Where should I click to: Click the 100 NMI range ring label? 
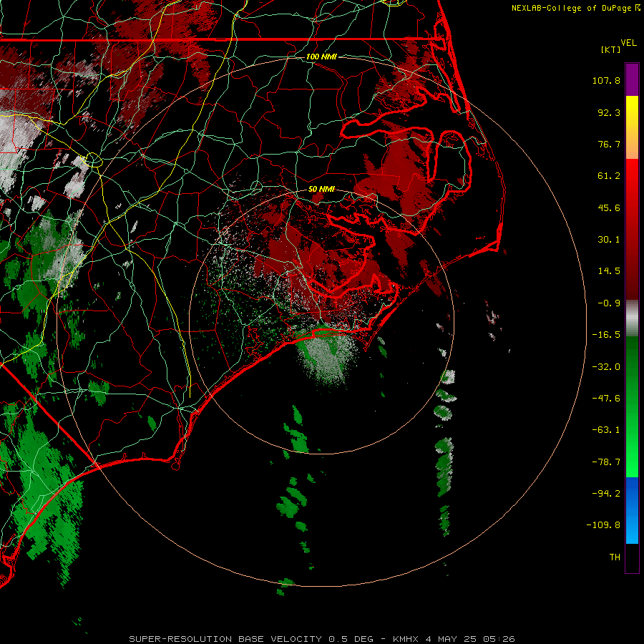pos(321,57)
